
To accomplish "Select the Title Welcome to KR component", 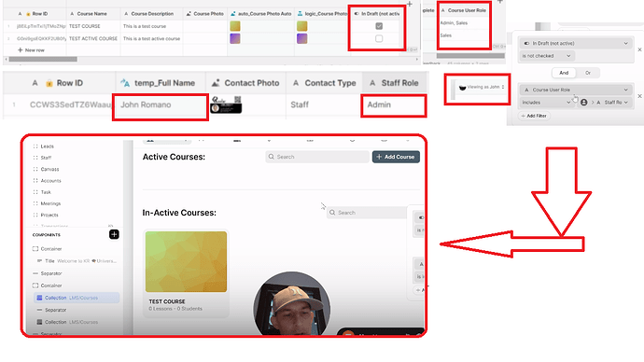I will (x=77, y=261).
